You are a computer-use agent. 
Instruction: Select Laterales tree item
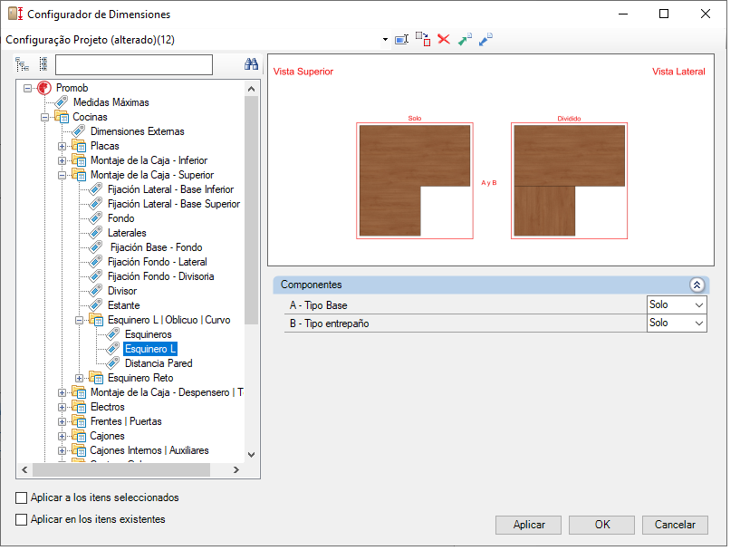click(x=127, y=233)
